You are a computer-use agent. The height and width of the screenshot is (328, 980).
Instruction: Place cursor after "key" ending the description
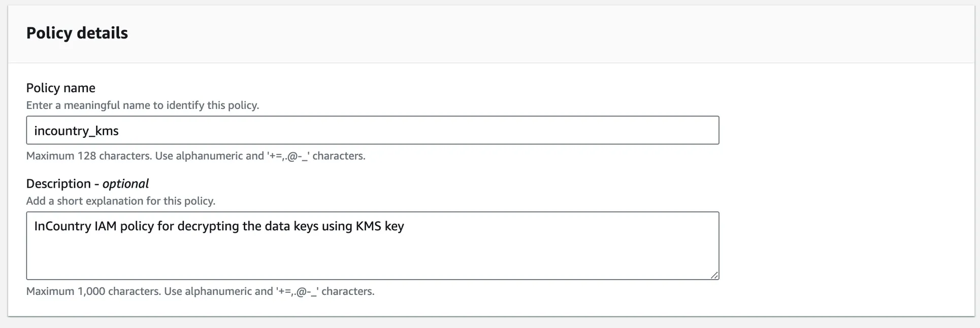pos(405,226)
